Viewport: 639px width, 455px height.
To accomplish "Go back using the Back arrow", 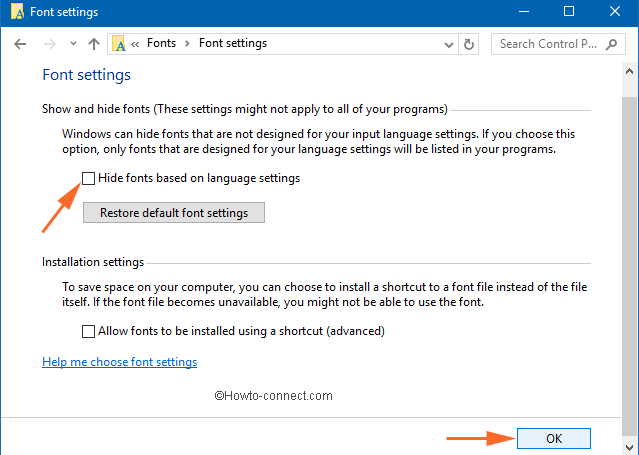I will 20,44.
